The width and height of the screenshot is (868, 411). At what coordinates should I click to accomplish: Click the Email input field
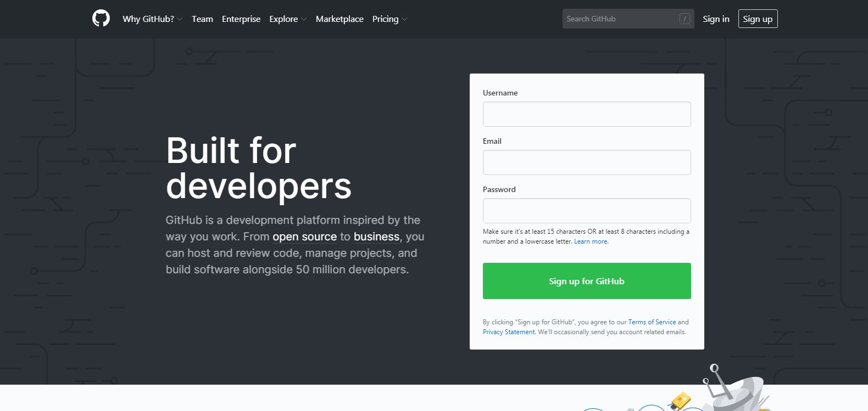[587, 162]
